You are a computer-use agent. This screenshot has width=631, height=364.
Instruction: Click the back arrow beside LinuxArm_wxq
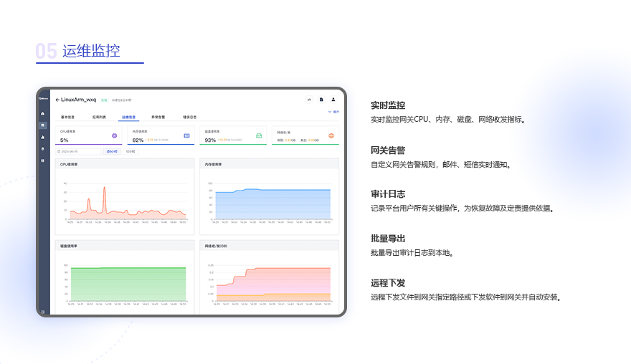point(57,100)
